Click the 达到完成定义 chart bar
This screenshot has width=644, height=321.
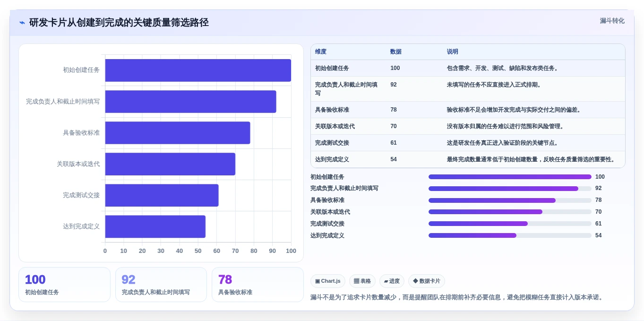tap(155, 226)
